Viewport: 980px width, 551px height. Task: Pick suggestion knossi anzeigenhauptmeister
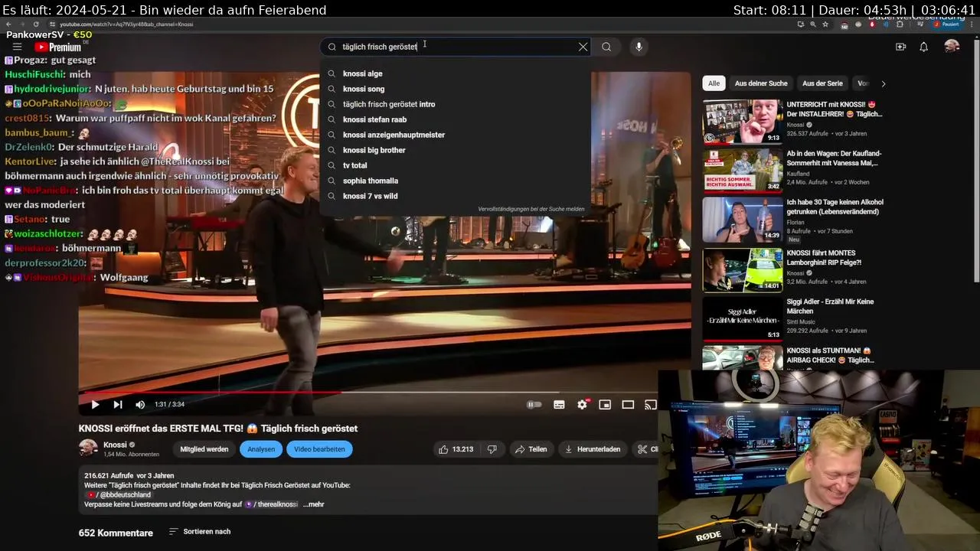(456, 135)
